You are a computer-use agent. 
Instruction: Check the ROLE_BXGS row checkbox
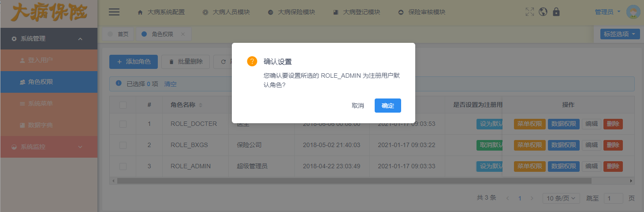click(123, 145)
